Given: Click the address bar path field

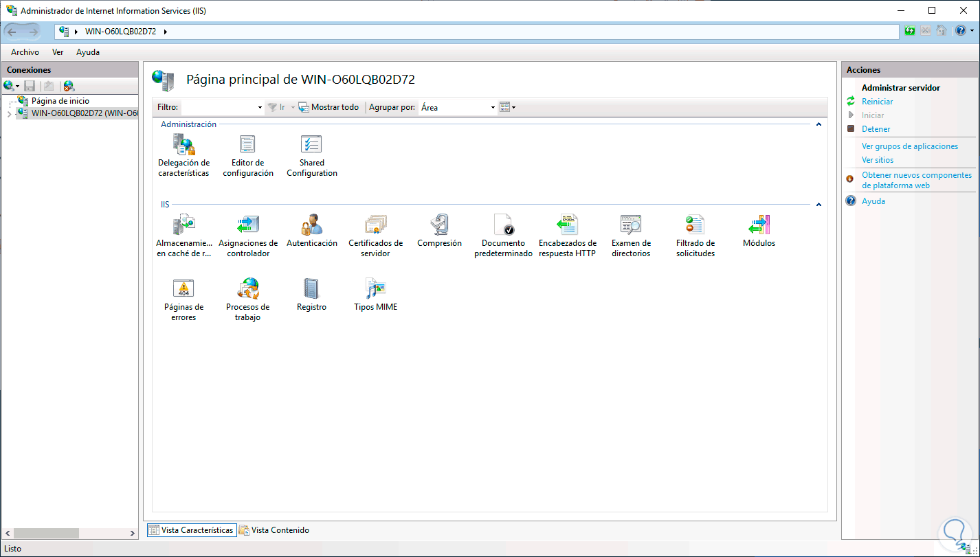Looking at the screenshot, I should 477,32.
